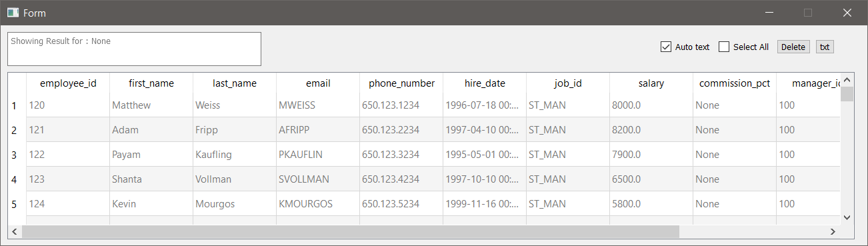Click the Payam first name cell
Image resolution: width=868 pixels, height=246 pixels.
point(151,155)
